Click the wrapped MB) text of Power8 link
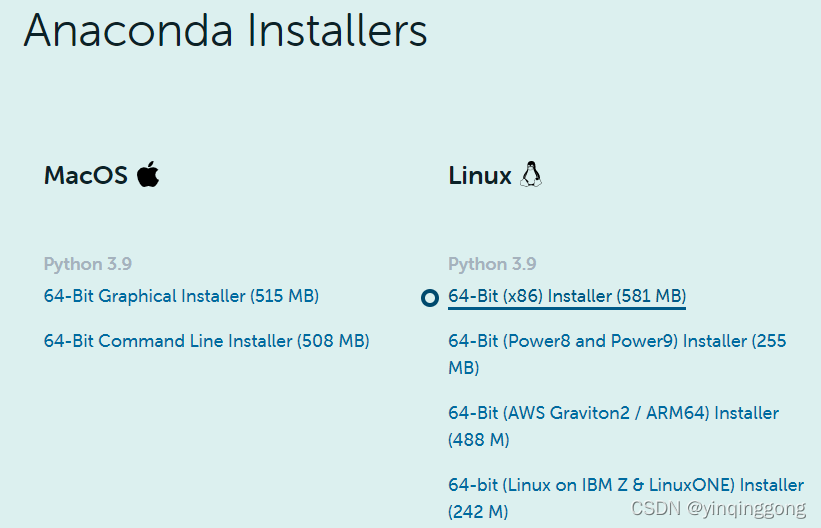 click(463, 368)
